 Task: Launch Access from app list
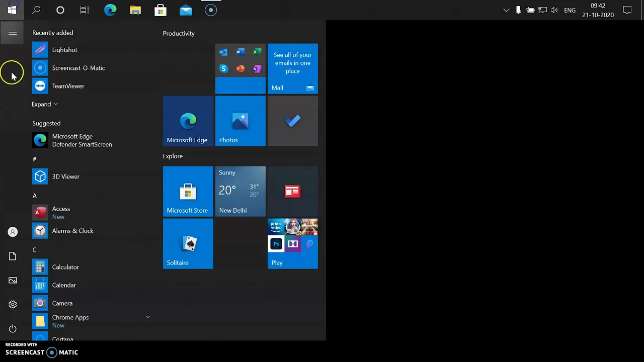[x=91, y=213]
